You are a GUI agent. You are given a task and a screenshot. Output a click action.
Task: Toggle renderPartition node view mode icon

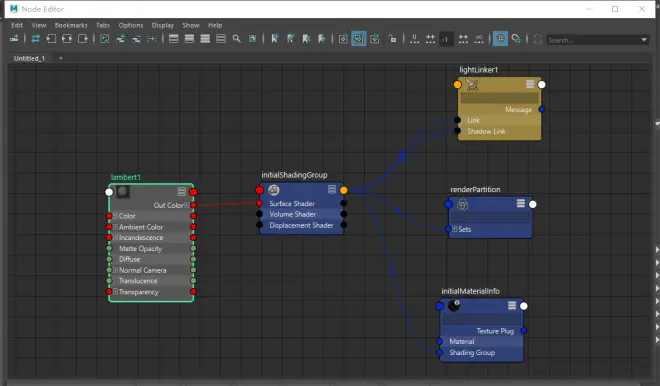tap(521, 204)
